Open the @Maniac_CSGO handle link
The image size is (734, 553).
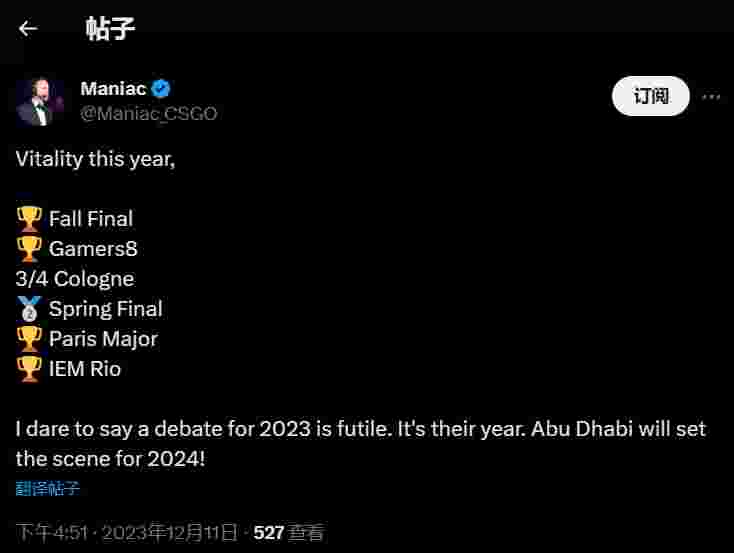148,113
